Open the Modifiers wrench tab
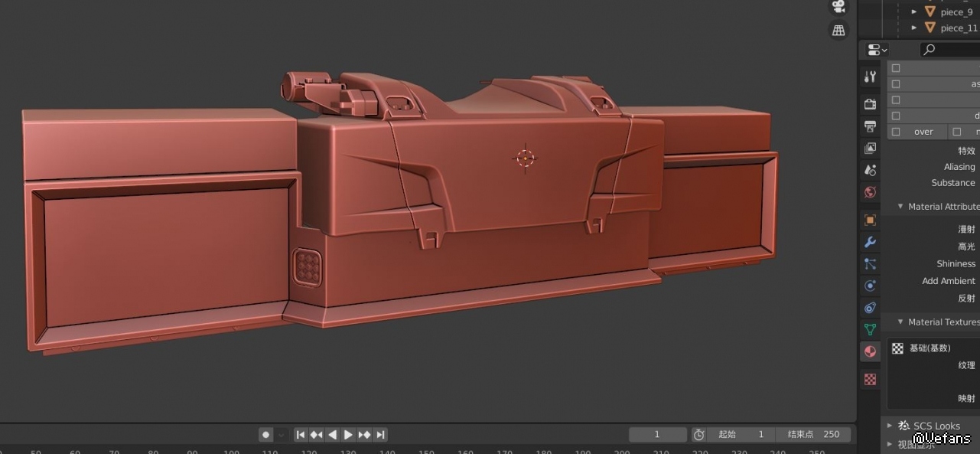Viewport: 980px width, 454px height. click(870, 242)
